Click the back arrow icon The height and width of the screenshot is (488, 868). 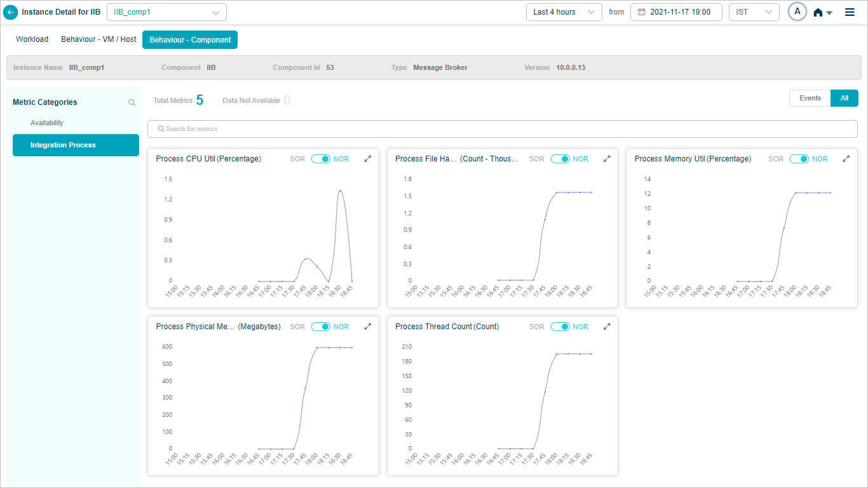(11, 12)
